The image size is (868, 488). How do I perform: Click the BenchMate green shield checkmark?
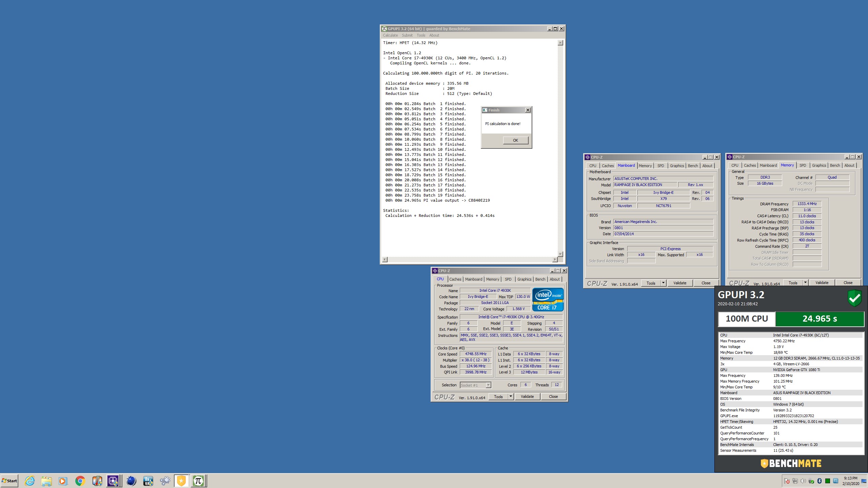click(x=854, y=298)
